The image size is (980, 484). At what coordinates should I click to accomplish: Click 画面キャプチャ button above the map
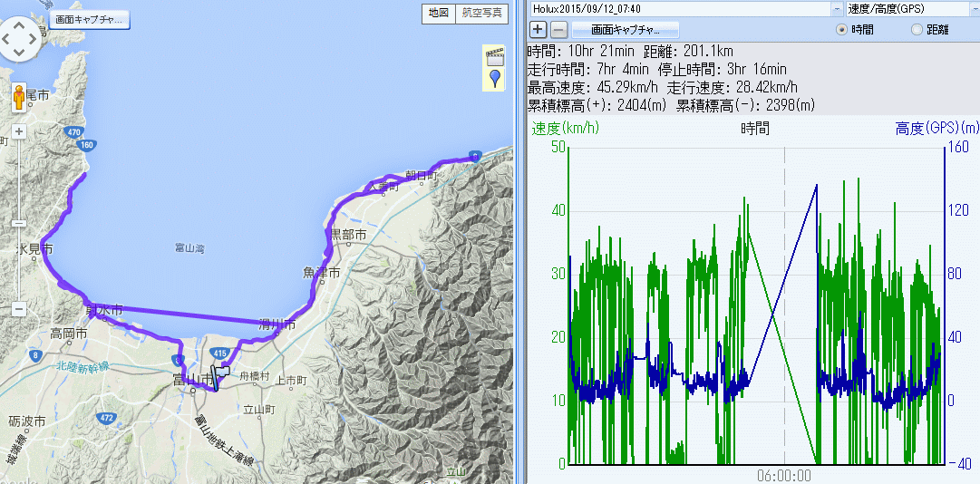click(x=90, y=19)
